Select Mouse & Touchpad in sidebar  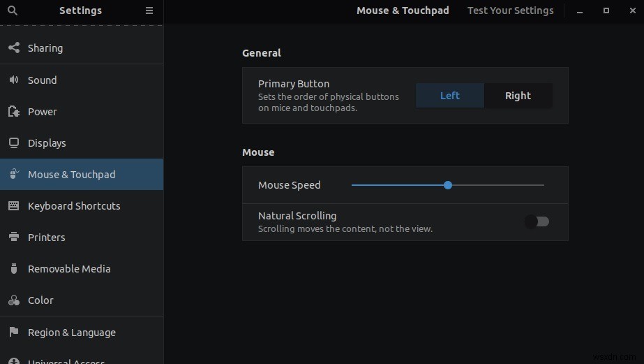pos(71,175)
